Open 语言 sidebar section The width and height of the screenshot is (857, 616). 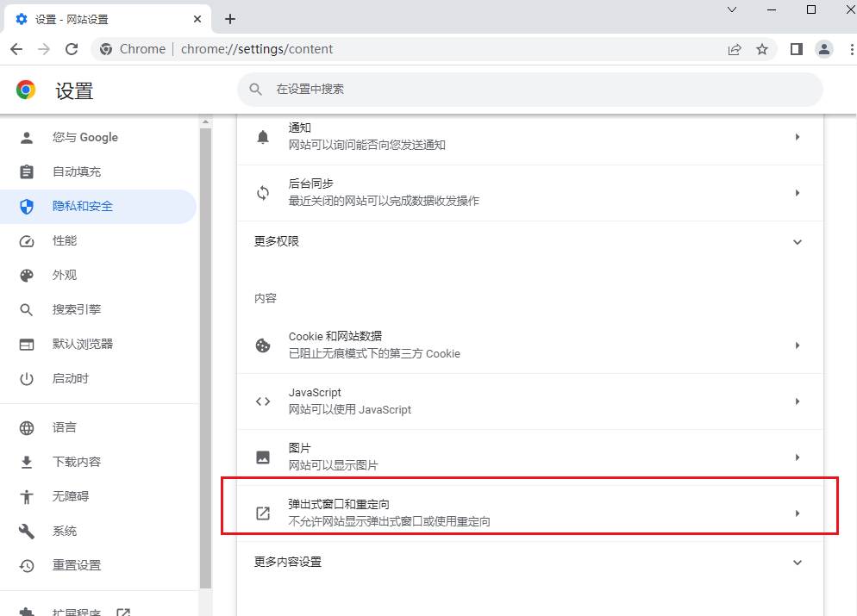tap(98, 427)
